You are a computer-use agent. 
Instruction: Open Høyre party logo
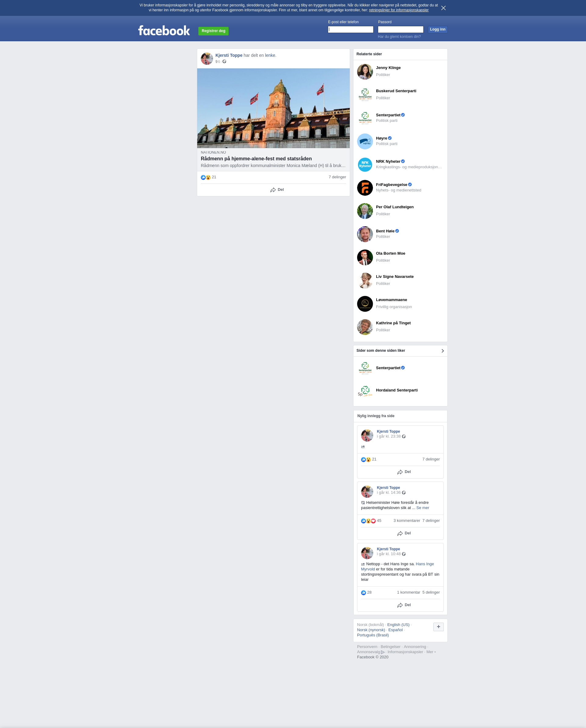(x=365, y=141)
